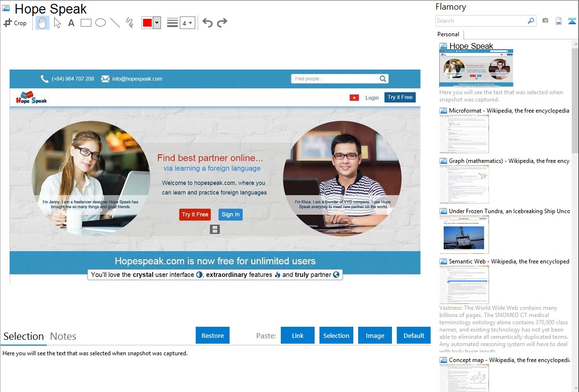Choose the text annotation tool
Viewport: 579px width, 392px height.
point(71,23)
